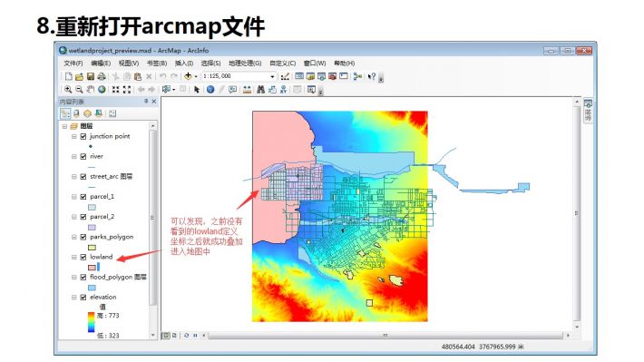This screenshot has width=644, height=362.
Task: Collapse the parks_polygon layer legend
Action: 74,237
